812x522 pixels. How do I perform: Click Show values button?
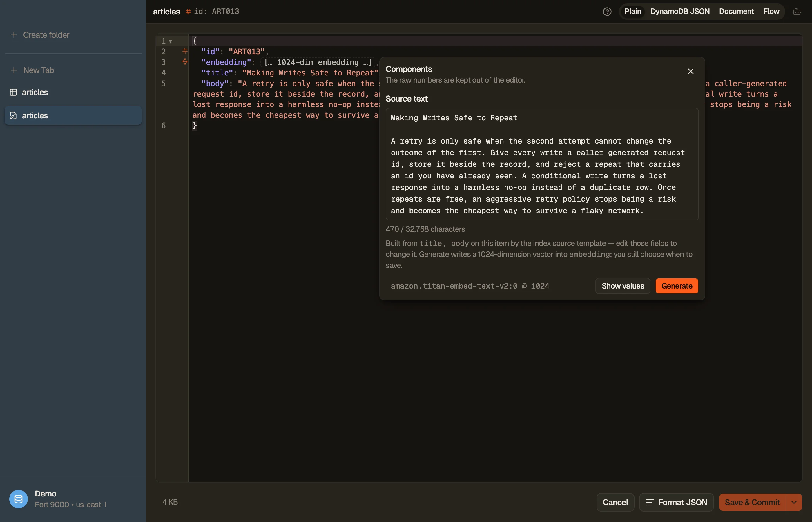click(623, 286)
